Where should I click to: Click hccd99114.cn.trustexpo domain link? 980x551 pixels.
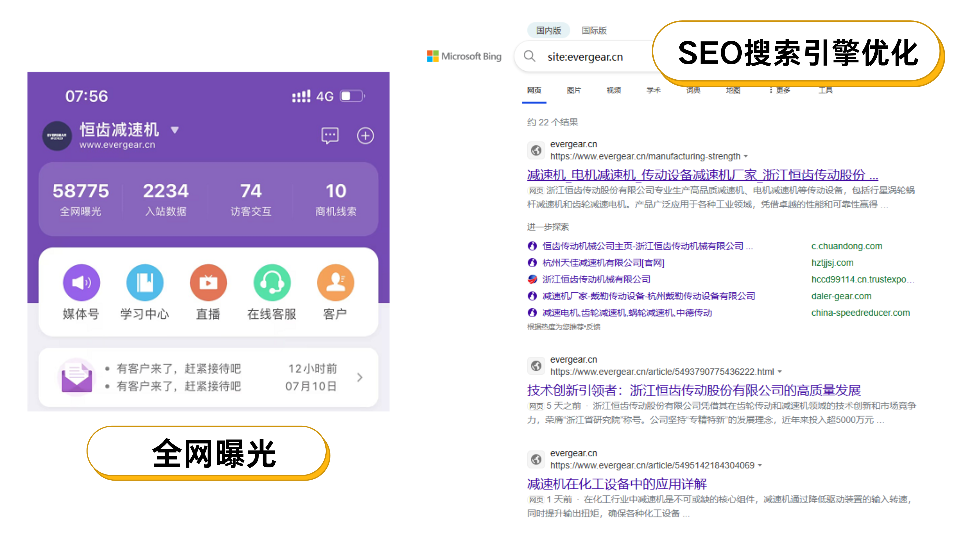862,280
